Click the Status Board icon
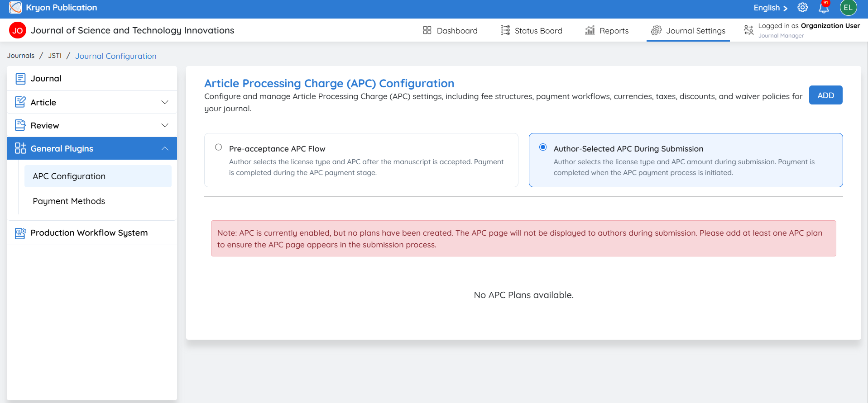The width and height of the screenshot is (868, 403). (505, 30)
